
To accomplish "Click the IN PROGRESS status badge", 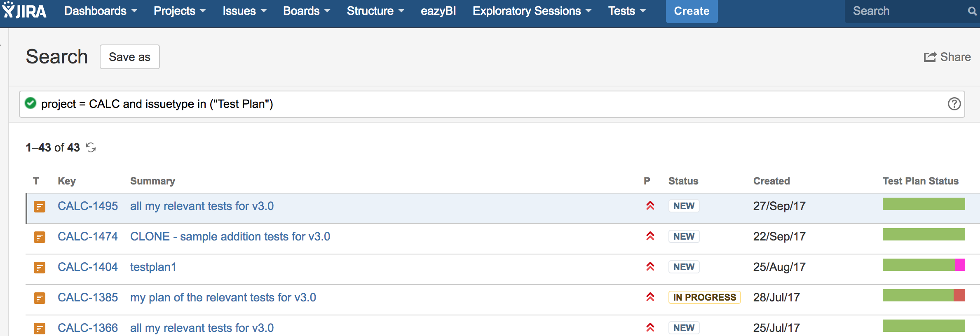I will [705, 297].
